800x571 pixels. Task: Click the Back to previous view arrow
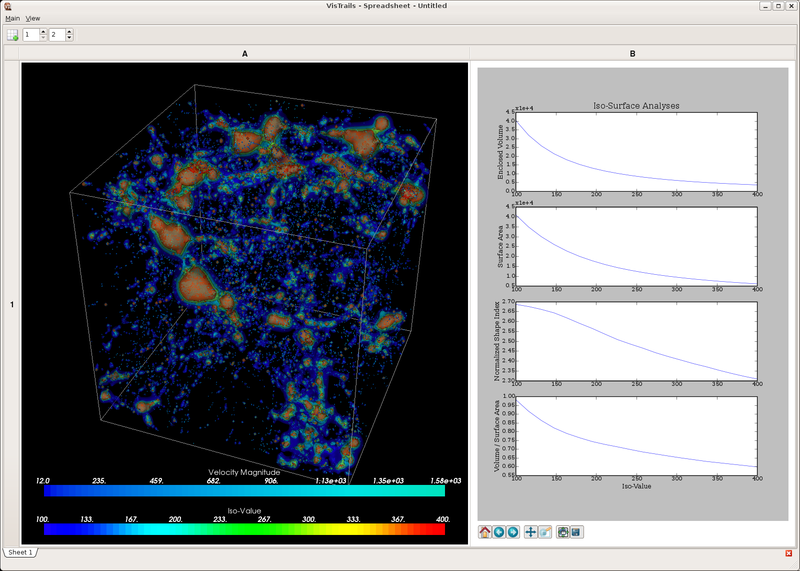click(500, 532)
